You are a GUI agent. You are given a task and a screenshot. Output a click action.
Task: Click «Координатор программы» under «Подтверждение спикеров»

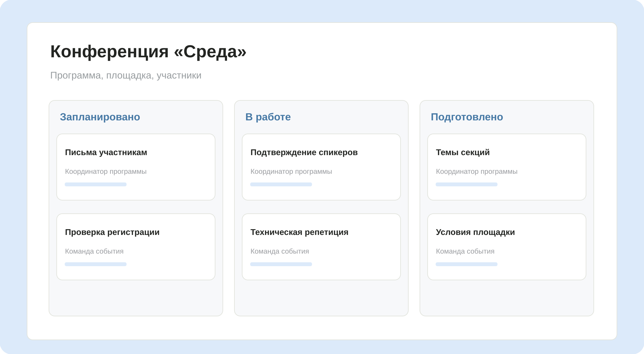291,172
